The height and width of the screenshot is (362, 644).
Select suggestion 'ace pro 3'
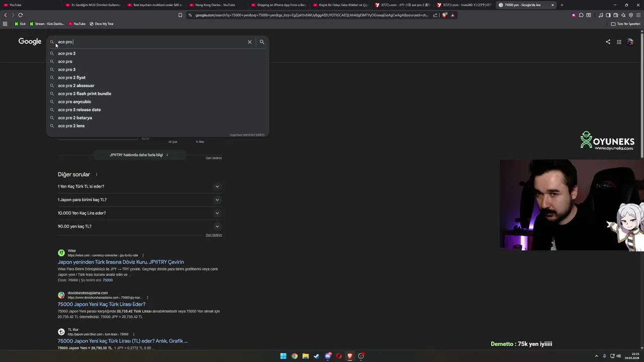click(x=157, y=69)
